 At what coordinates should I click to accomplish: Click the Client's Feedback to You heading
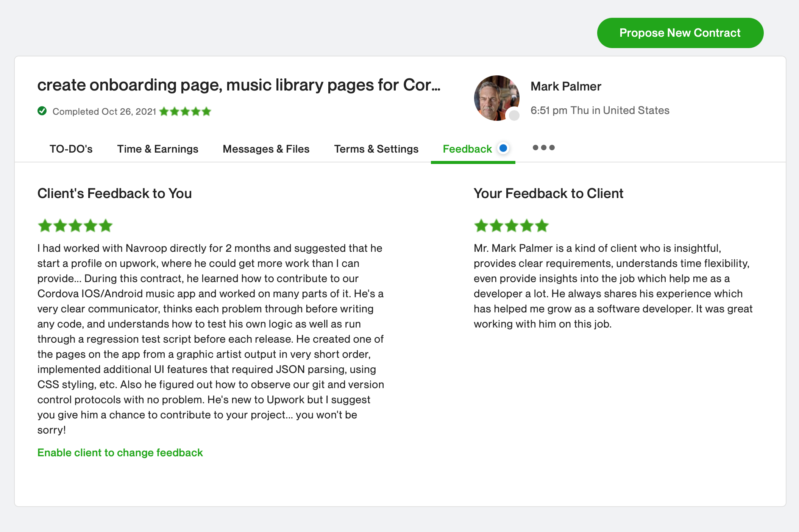(x=115, y=193)
